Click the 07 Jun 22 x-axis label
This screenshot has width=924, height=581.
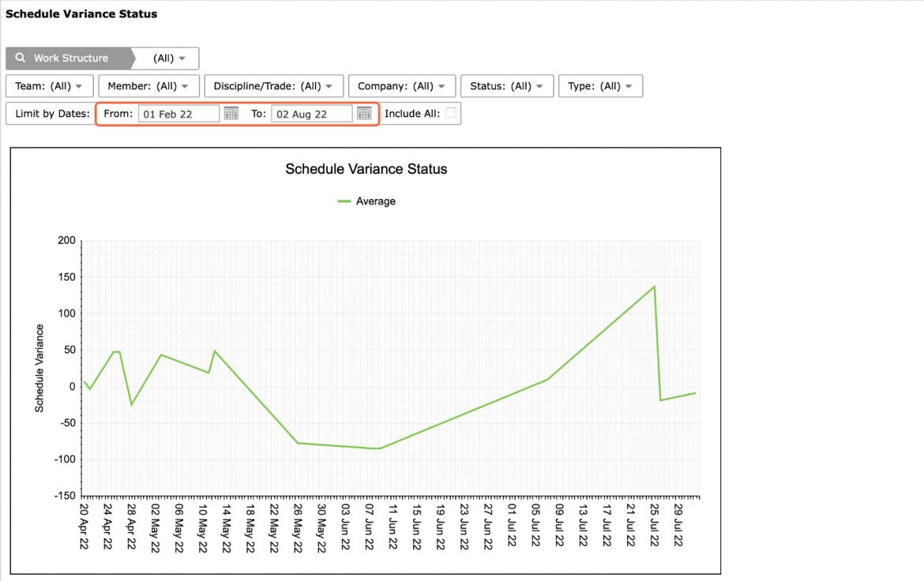[x=369, y=527]
